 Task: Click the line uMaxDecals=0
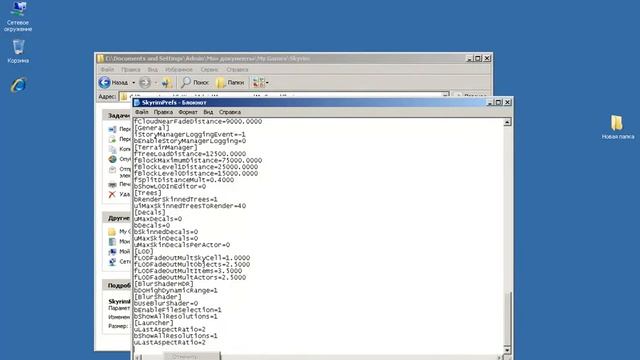[158, 219]
